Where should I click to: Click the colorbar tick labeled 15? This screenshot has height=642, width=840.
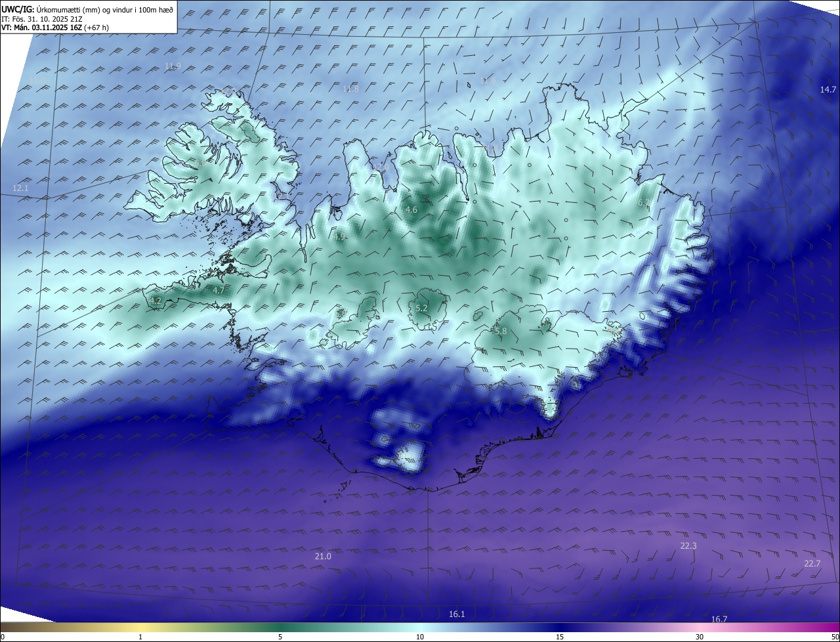pos(560,637)
